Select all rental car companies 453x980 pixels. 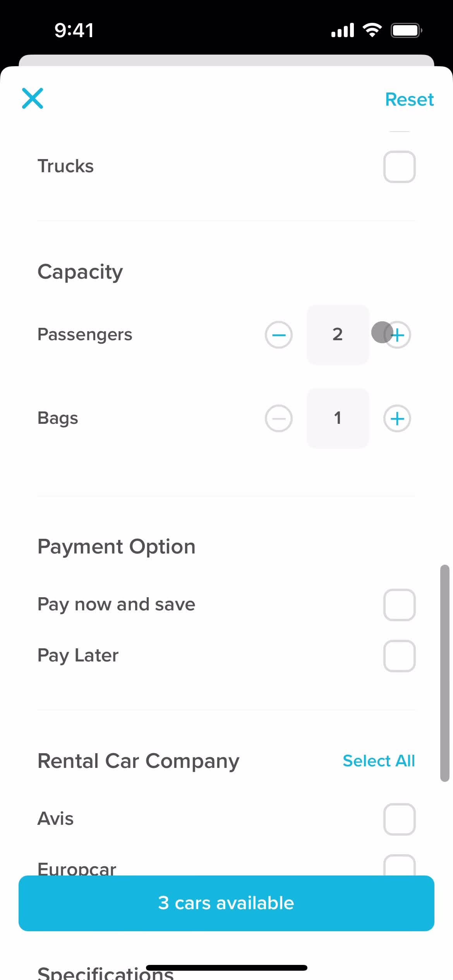(x=379, y=761)
